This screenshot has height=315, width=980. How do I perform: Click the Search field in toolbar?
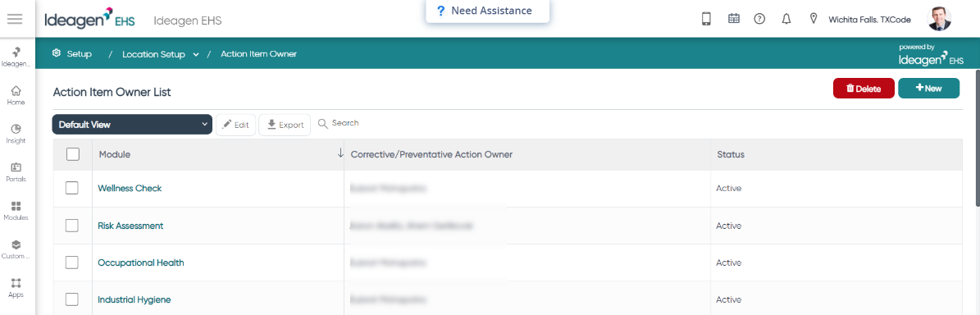[x=339, y=123]
